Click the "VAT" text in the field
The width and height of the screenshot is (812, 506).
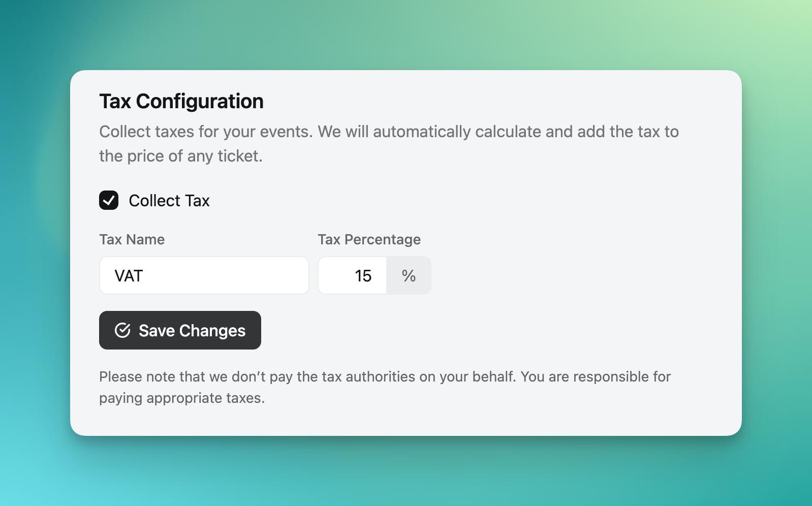tap(129, 276)
